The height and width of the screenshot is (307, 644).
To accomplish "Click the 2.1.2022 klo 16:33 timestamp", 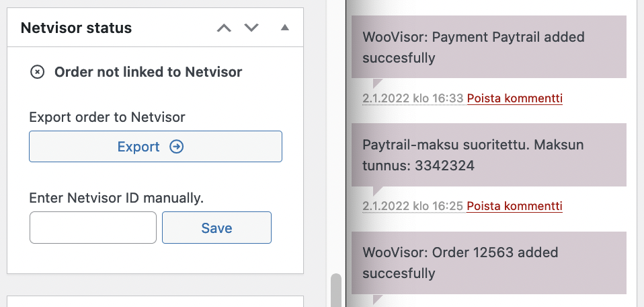I will [413, 98].
